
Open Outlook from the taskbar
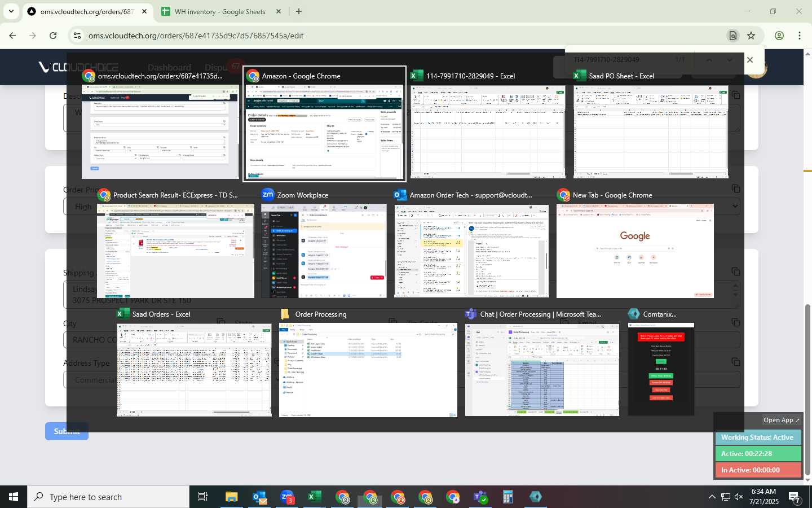259,497
